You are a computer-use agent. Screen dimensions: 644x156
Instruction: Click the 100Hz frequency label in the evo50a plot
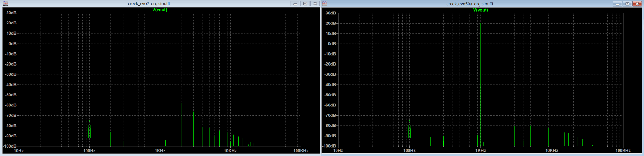409,150
